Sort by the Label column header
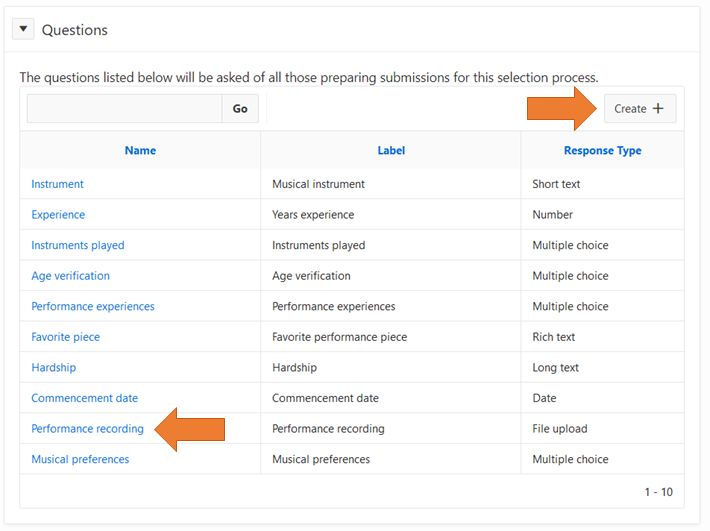Screen dimensions: 710x531 (391, 150)
